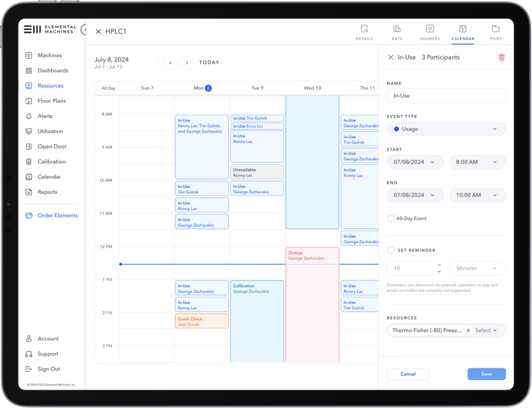Open the Open Door icon
Screen dimensions: 532x408
pyautogui.click(x=29, y=146)
